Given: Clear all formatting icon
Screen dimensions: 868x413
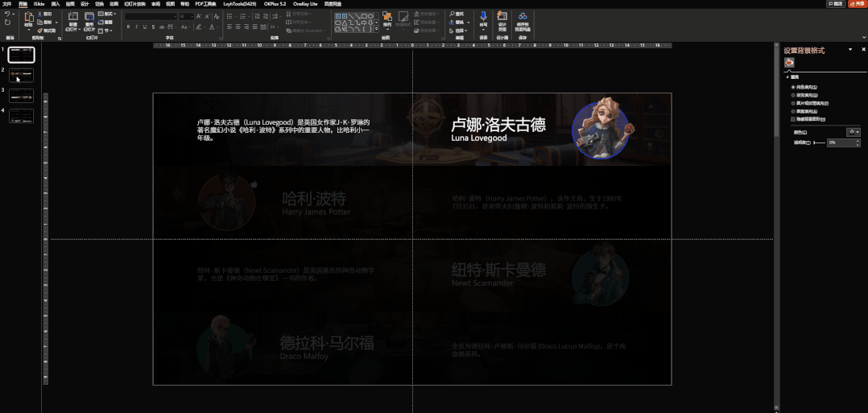Looking at the screenshot, I should [x=217, y=17].
